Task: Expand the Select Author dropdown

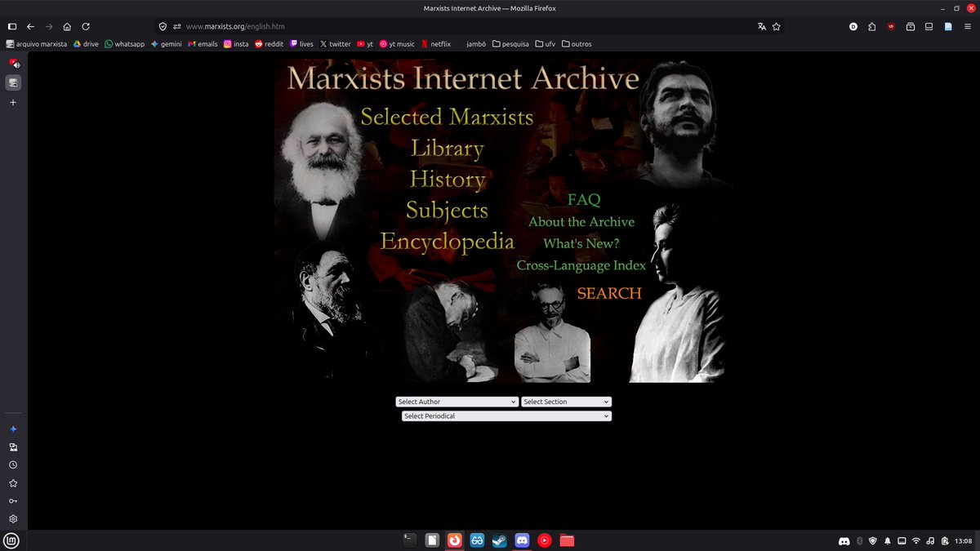Action: (457, 402)
